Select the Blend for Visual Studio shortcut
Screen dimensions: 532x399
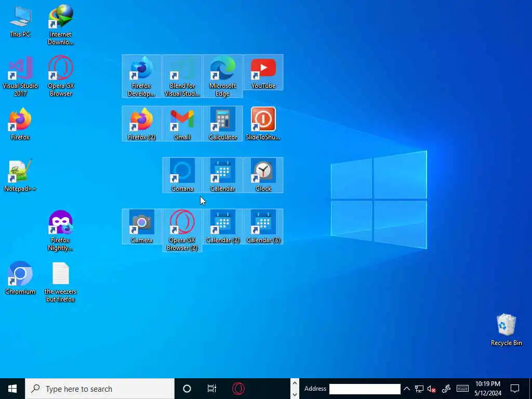[182, 76]
